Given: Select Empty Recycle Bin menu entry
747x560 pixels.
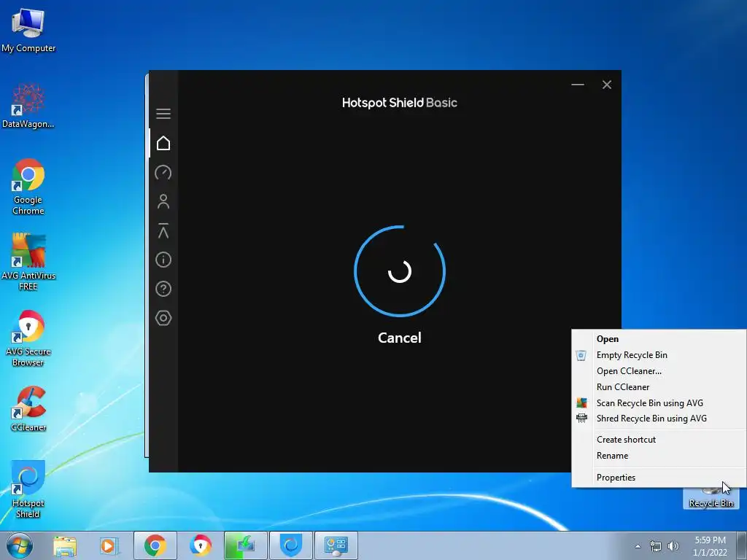Looking at the screenshot, I should pos(659,355).
